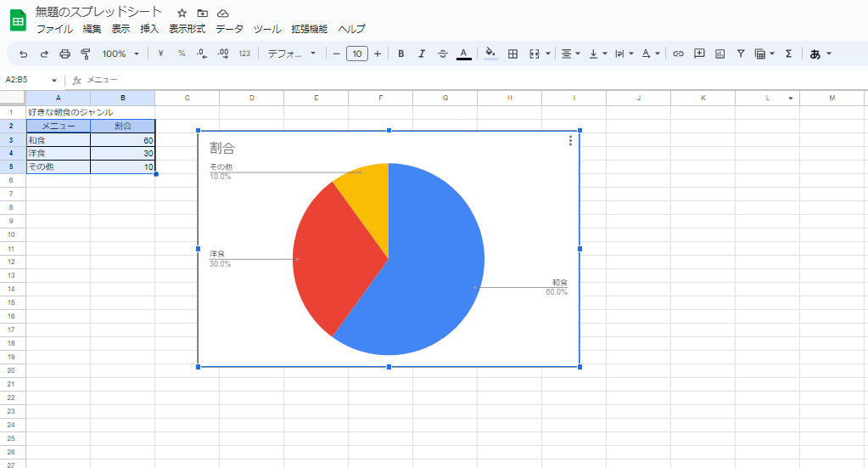Click the Google Sheets home logo

19,21
